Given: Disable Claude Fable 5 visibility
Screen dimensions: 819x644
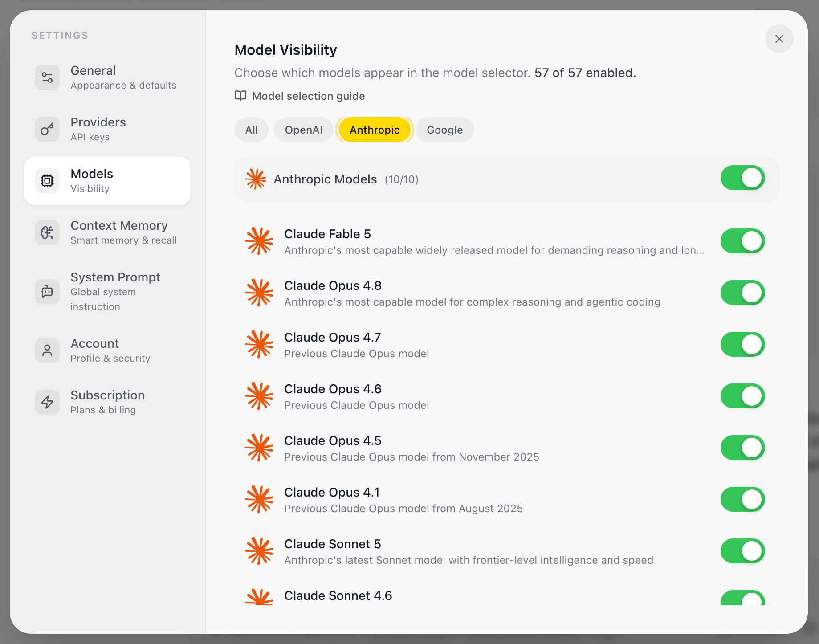Looking at the screenshot, I should click(743, 241).
